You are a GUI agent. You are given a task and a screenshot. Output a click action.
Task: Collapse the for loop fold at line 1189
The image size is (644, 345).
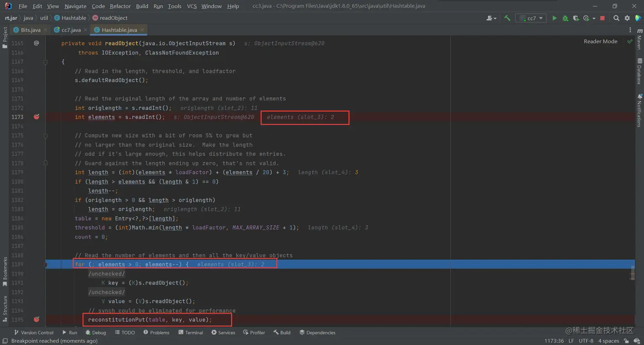(x=46, y=265)
